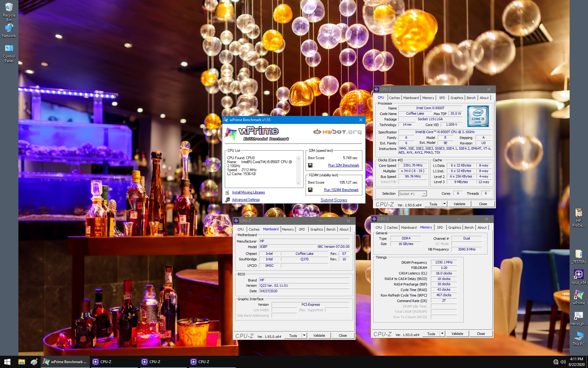The image size is (588, 368).
Task: Open the SPD tab in the CPU window
Action: (x=442, y=98)
